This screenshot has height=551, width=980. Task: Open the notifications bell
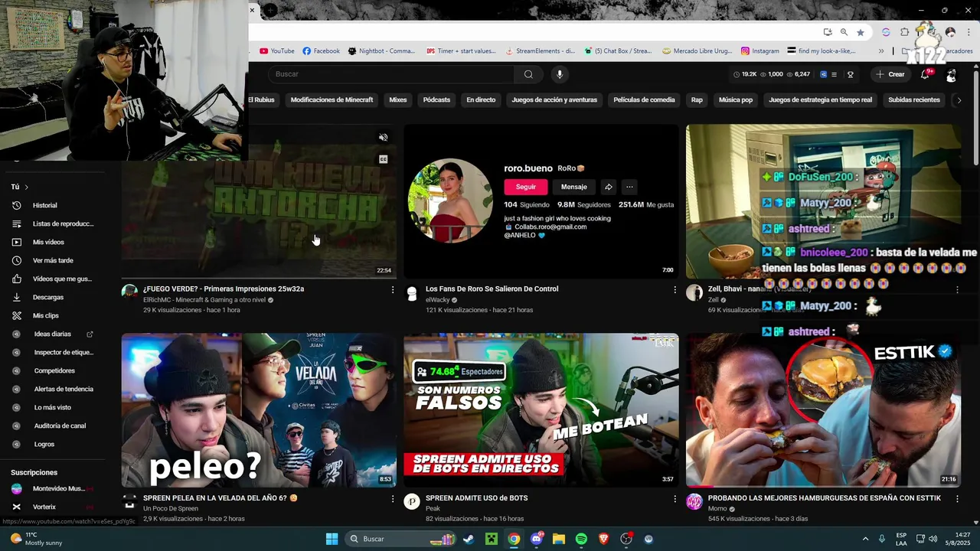click(x=925, y=74)
